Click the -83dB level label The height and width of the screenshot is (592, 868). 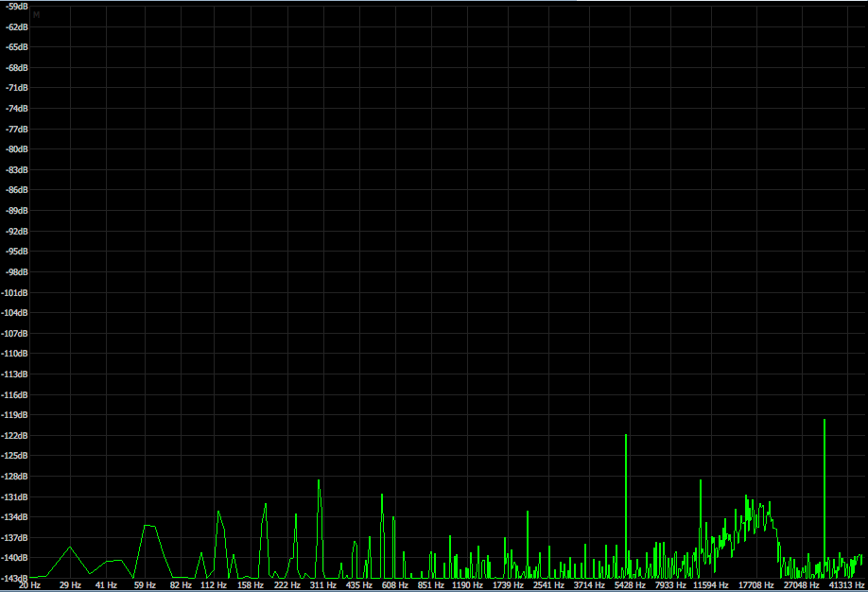tap(17, 169)
